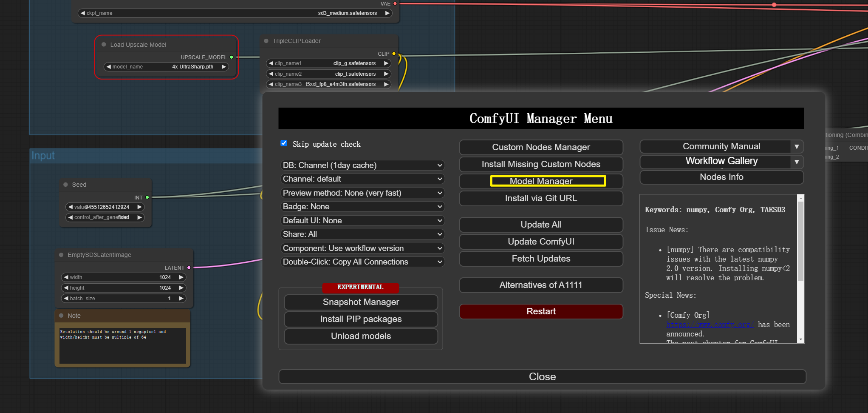Click Install Missing Custom Nodes

[541, 164]
